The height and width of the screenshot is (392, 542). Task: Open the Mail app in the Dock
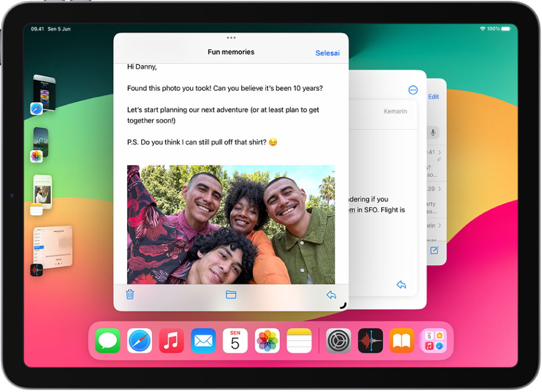coord(203,341)
